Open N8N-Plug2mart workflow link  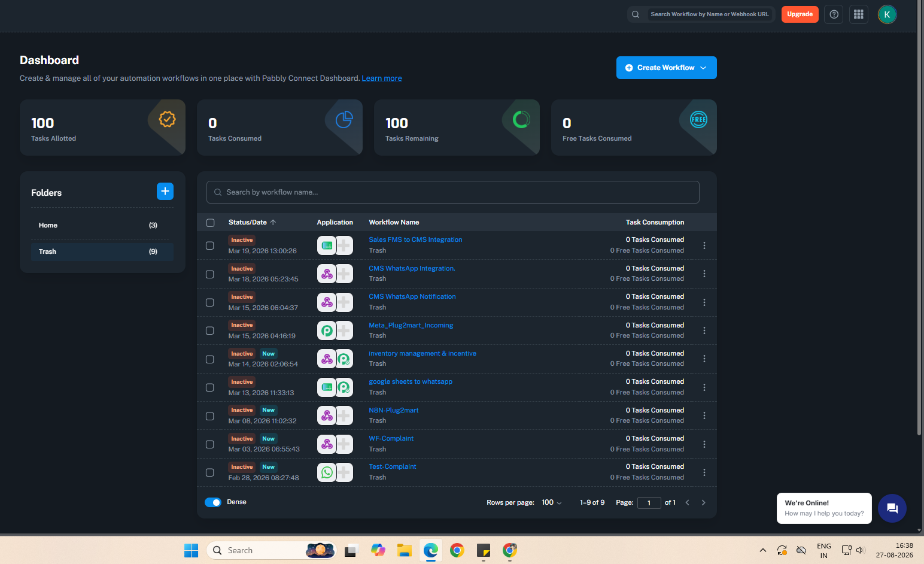click(394, 410)
